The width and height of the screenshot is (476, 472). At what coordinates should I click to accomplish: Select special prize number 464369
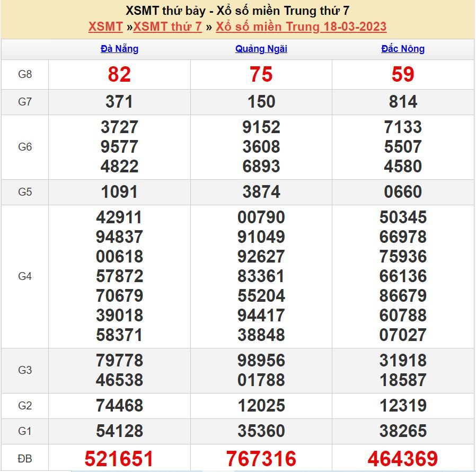coord(403,459)
